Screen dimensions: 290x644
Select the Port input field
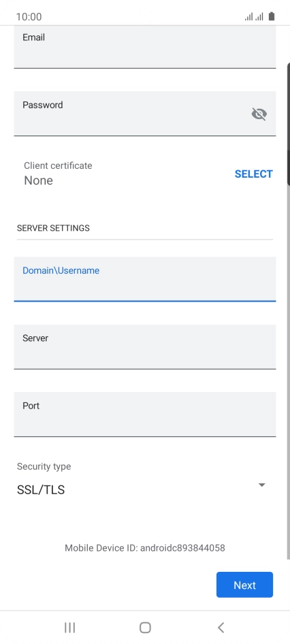click(x=145, y=414)
